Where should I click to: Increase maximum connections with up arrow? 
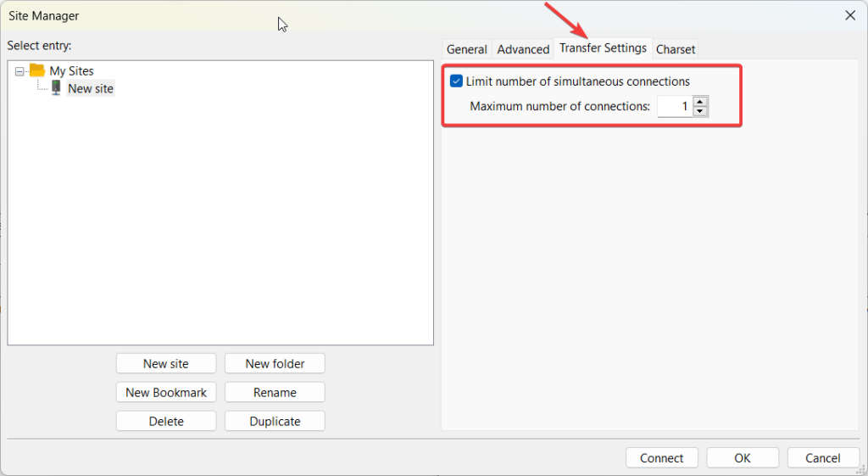tap(700, 102)
